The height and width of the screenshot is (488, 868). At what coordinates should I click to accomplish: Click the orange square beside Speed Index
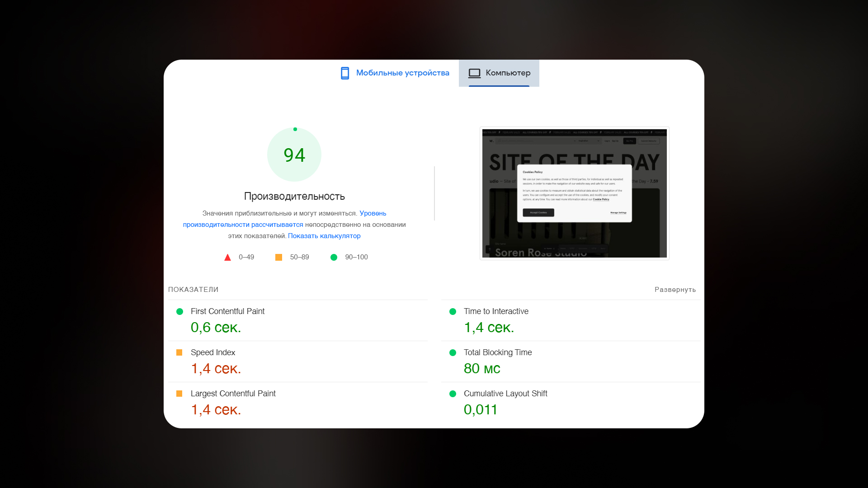[x=179, y=352]
